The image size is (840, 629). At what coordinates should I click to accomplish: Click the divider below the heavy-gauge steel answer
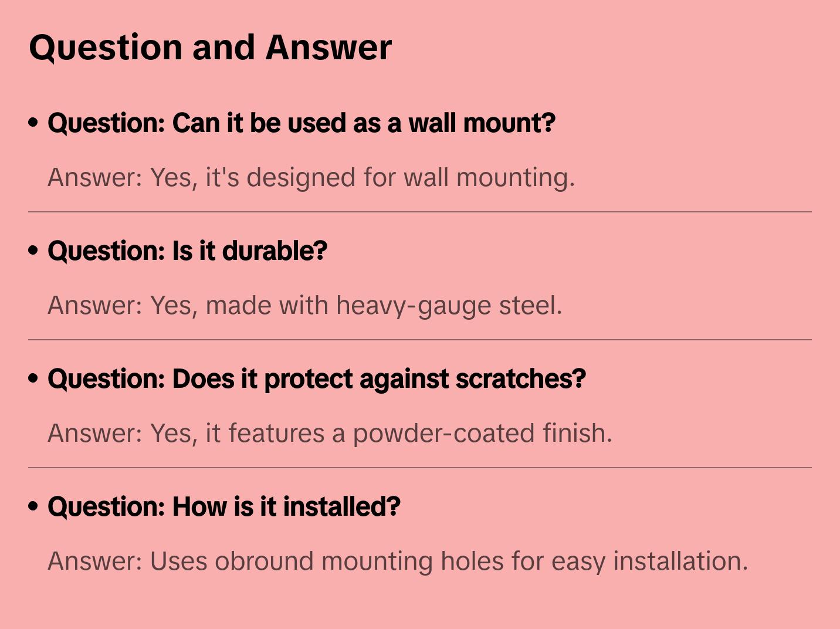tap(419, 340)
